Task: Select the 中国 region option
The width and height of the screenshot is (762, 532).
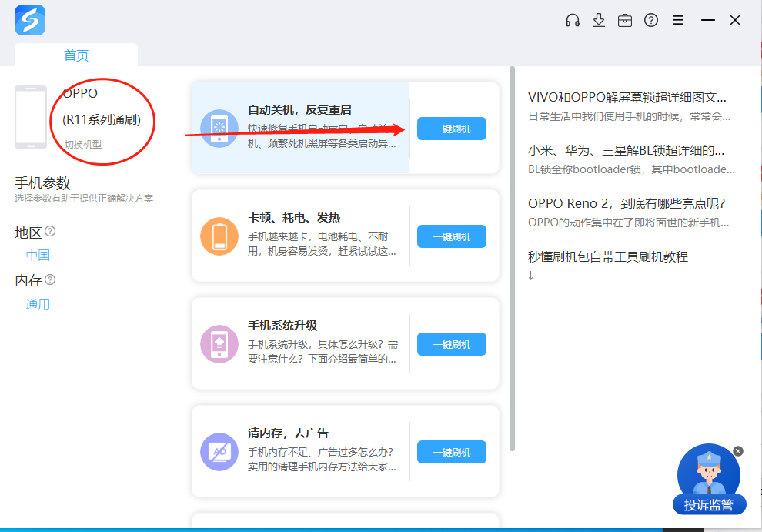Action: tap(38, 256)
